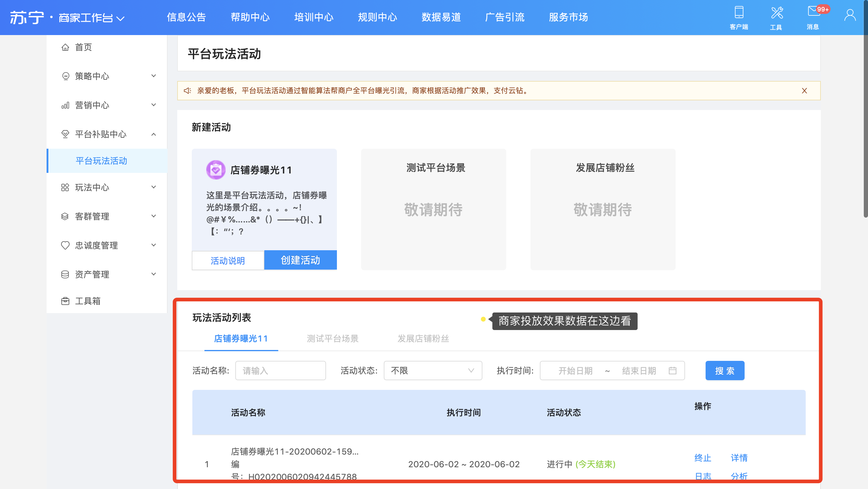Expand 忠诚度管理 menu chevron
The image size is (868, 489).
154,245
